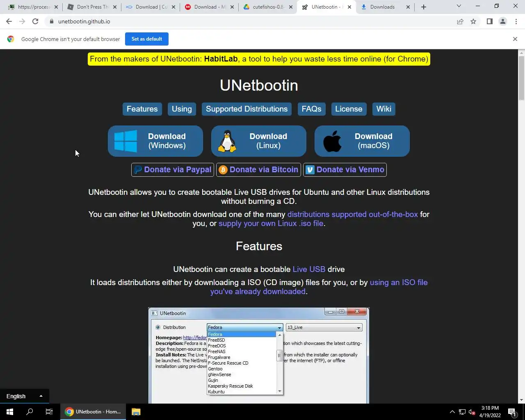Close the UNetbootin tab
Viewport: 525px width, 420px height.
click(349, 7)
